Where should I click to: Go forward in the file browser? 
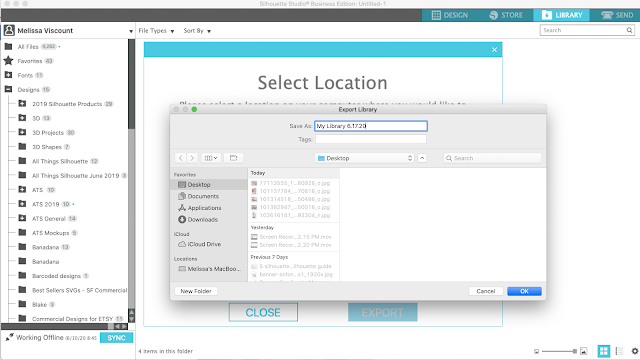pyautogui.click(x=192, y=158)
